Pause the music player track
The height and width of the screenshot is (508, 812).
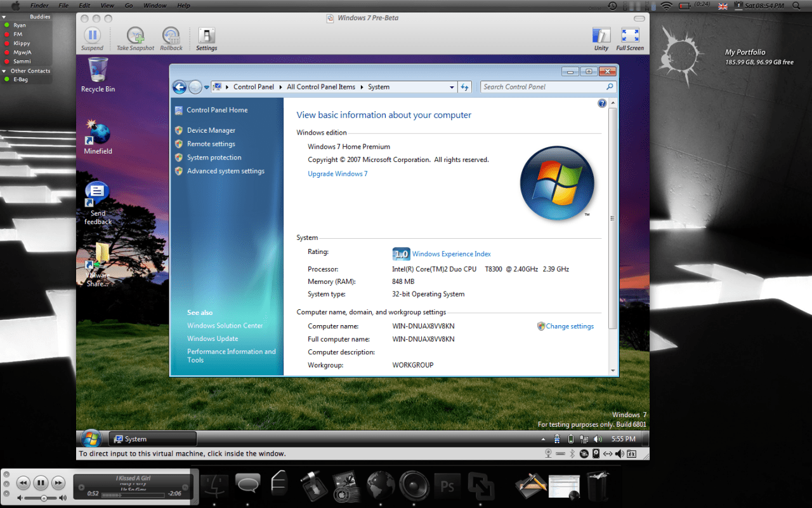41,483
